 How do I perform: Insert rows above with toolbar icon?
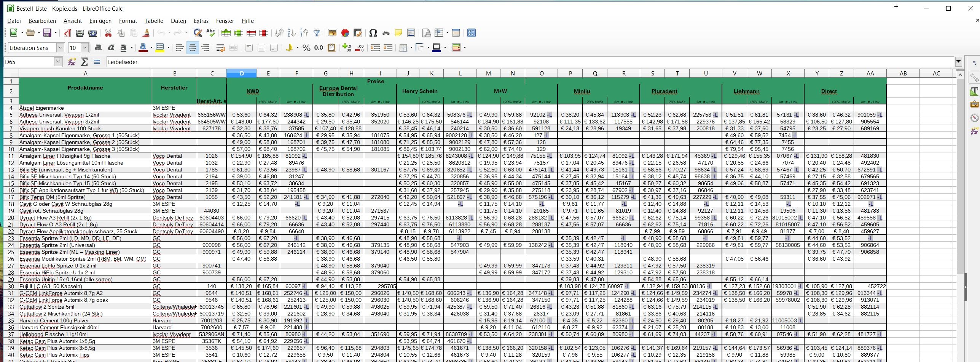click(226, 33)
